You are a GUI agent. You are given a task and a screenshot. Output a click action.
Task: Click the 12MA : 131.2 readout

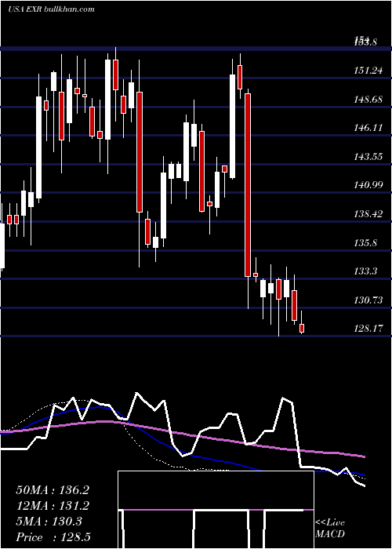tap(53, 506)
